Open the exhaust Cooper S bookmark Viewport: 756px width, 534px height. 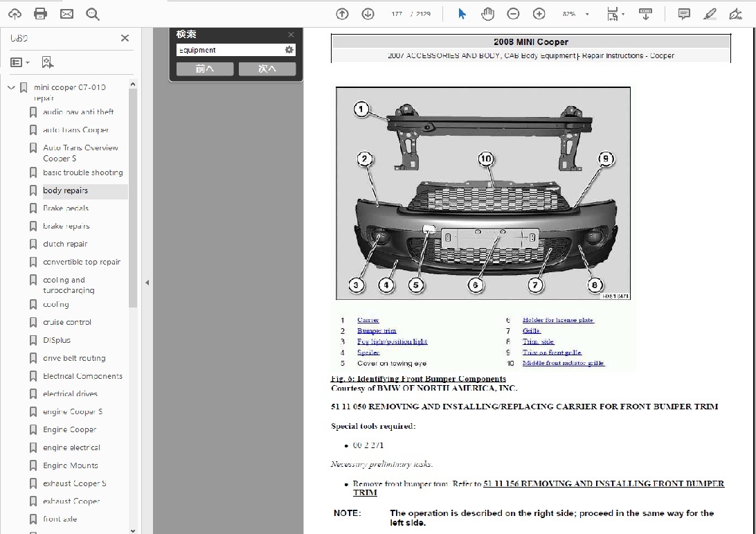pyautogui.click(x=74, y=483)
